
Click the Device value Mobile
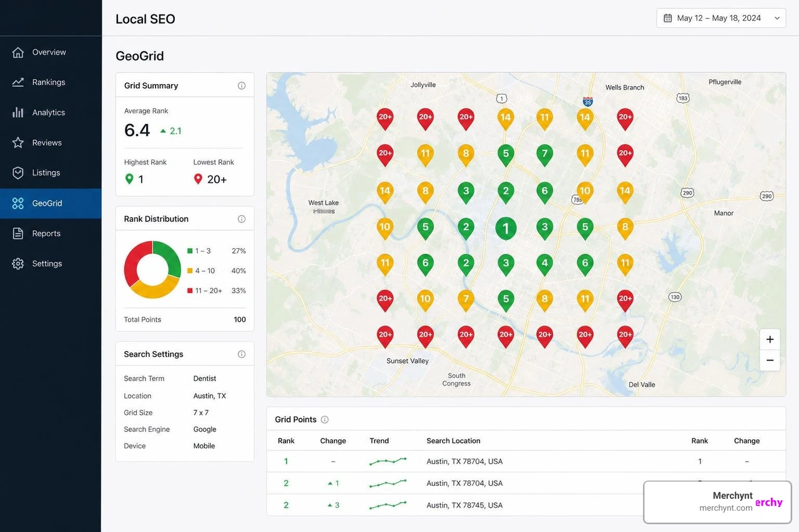coord(204,446)
